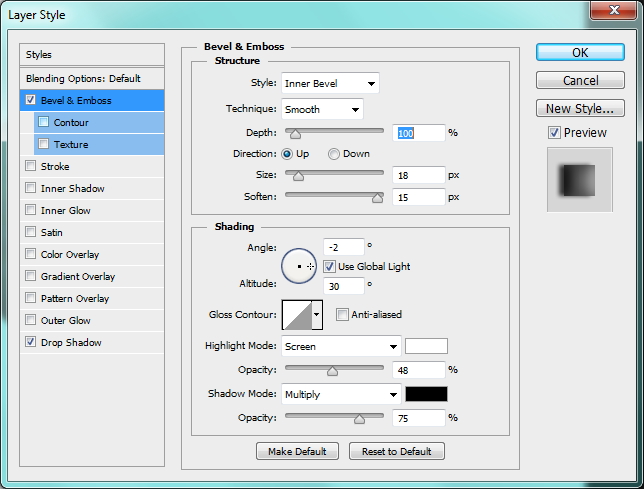
Task: Click the layer style preview thumbnail
Action: point(577,180)
